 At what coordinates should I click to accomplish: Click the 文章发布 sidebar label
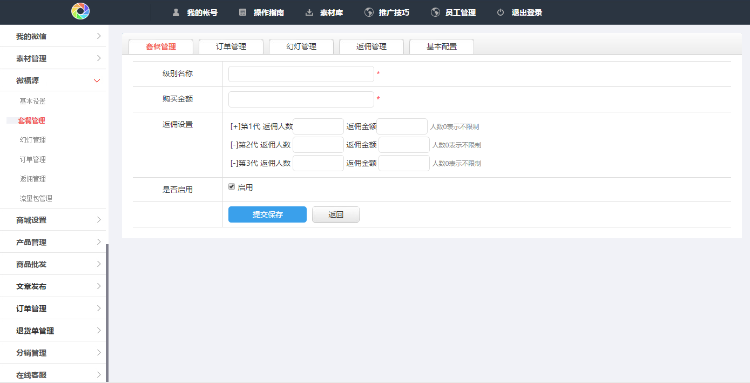point(31,286)
